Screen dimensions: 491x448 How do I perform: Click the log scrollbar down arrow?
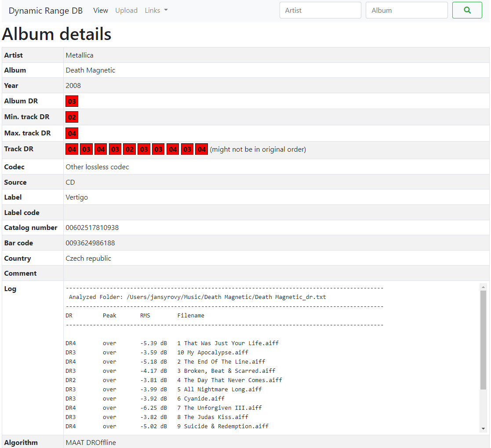[x=483, y=429]
